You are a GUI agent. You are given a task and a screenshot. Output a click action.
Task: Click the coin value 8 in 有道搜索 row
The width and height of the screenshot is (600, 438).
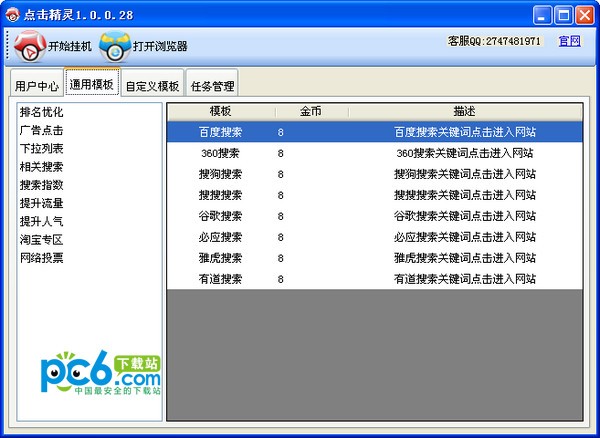(280, 279)
